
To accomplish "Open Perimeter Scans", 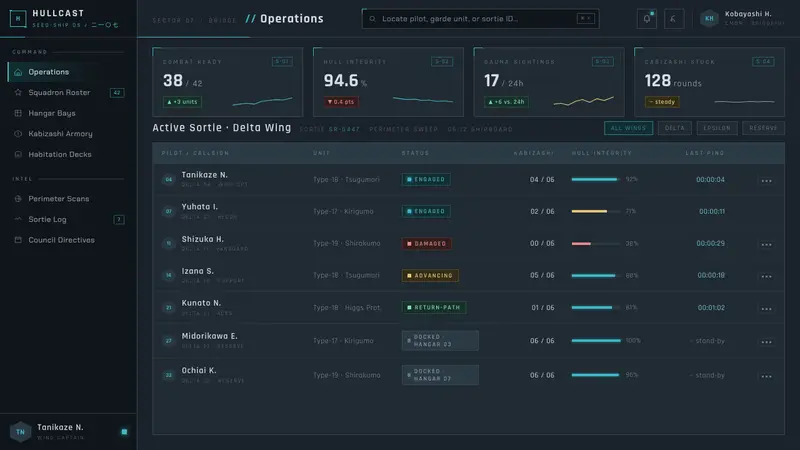I will tap(68, 198).
